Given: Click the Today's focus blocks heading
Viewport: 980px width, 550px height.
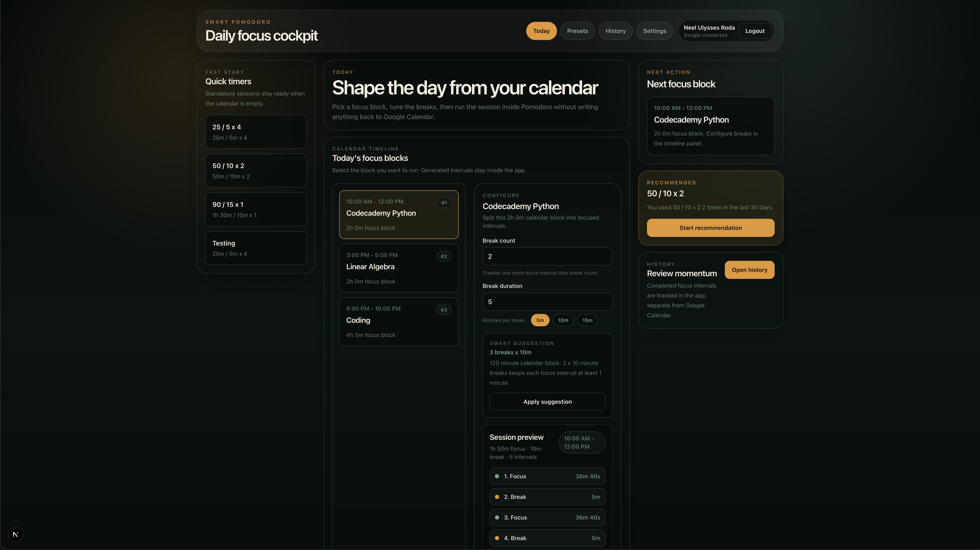Looking at the screenshot, I should click(370, 158).
